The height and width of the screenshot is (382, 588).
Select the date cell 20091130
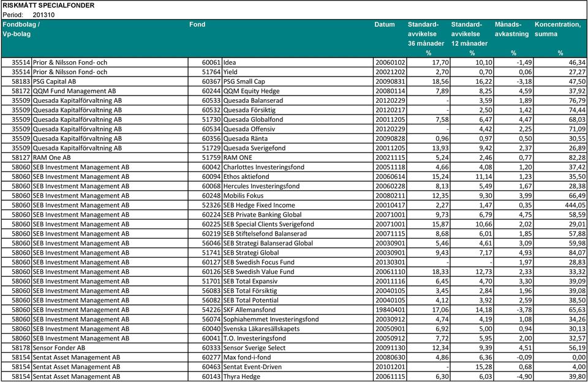pos(390,348)
